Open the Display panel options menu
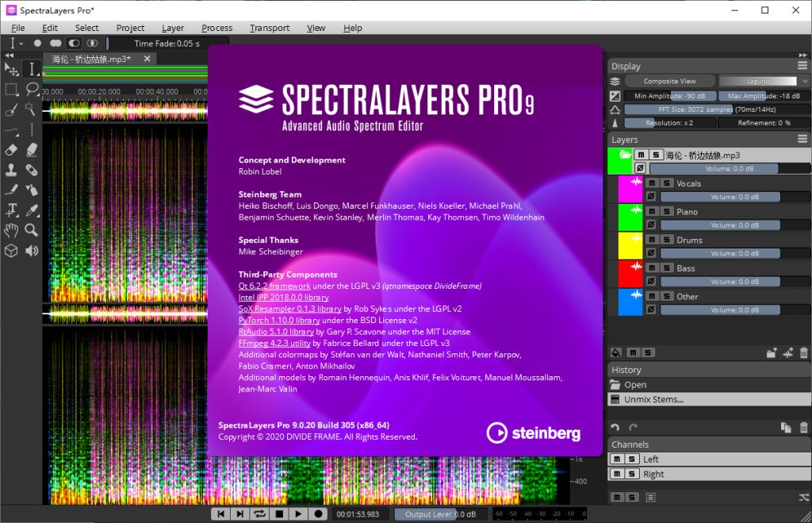The height and width of the screenshot is (523, 812). point(802,65)
